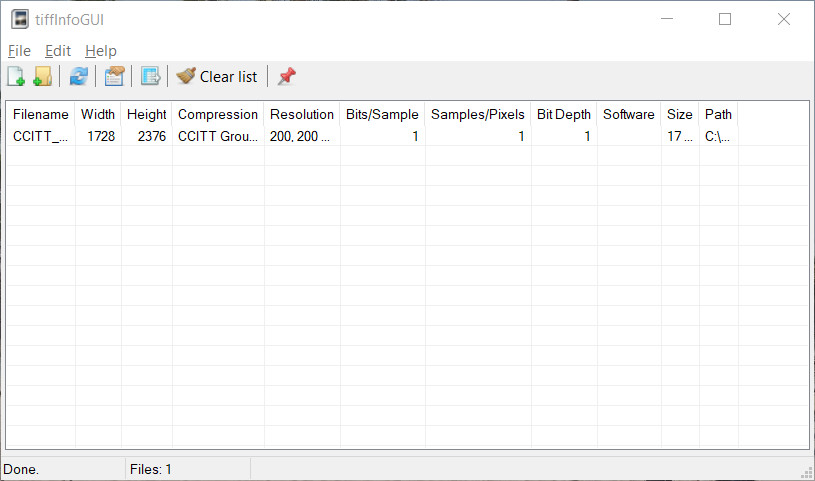Click the Compression column header
815x481 pixels.
click(x=218, y=114)
